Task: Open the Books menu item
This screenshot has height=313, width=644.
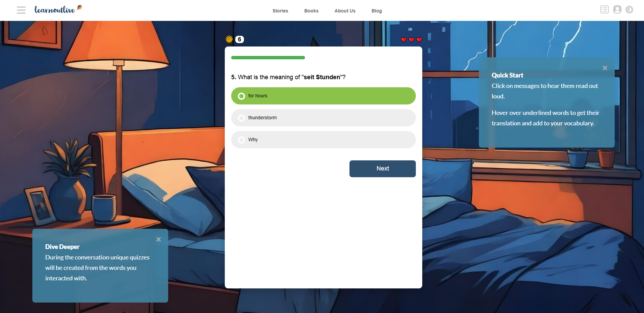Action: tap(311, 11)
